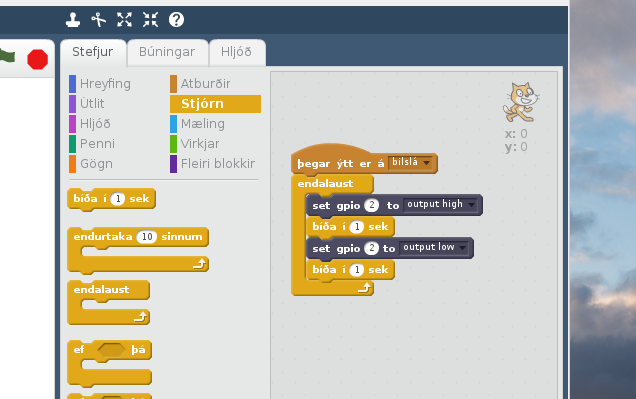Click the gpio number field in first set block
This screenshot has height=399, width=636.
point(372,205)
